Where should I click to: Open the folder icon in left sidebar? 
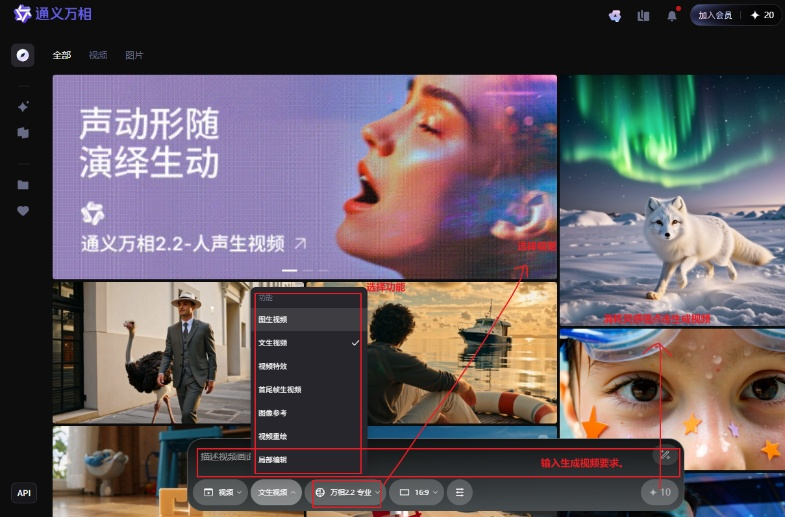point(22,184)
